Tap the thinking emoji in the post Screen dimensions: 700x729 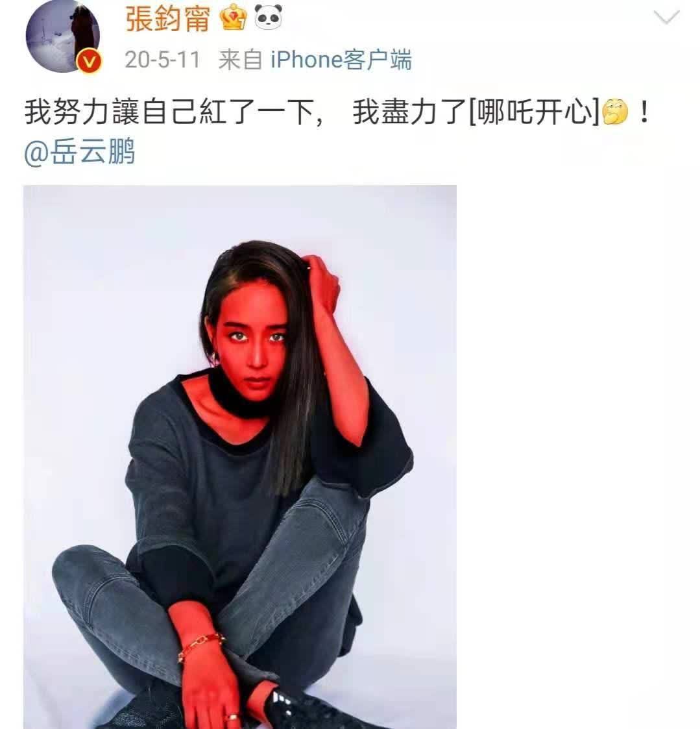(x=614, y=112)
